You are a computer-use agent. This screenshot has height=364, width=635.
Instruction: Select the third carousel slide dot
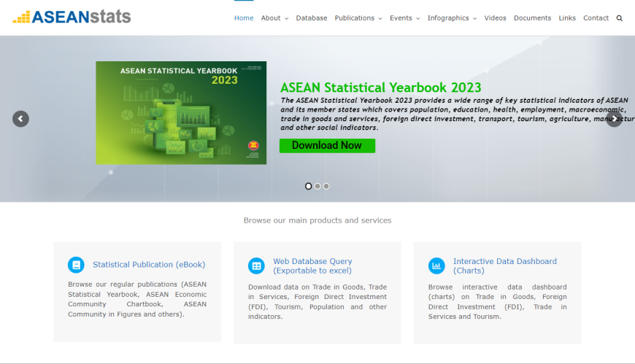326,186
